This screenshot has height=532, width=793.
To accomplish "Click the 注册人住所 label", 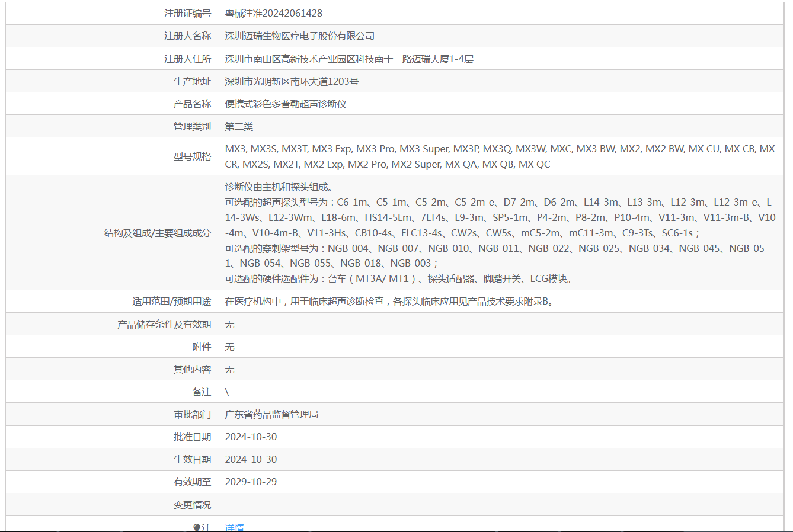I will (x=187, y=59).
